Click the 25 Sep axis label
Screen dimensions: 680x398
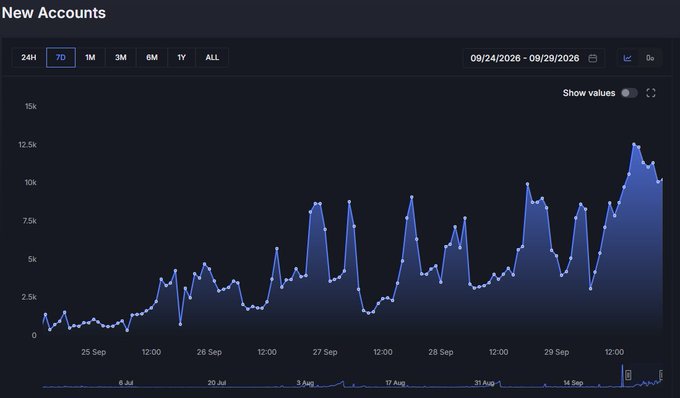pyautogui.click(x=93, y=352)
